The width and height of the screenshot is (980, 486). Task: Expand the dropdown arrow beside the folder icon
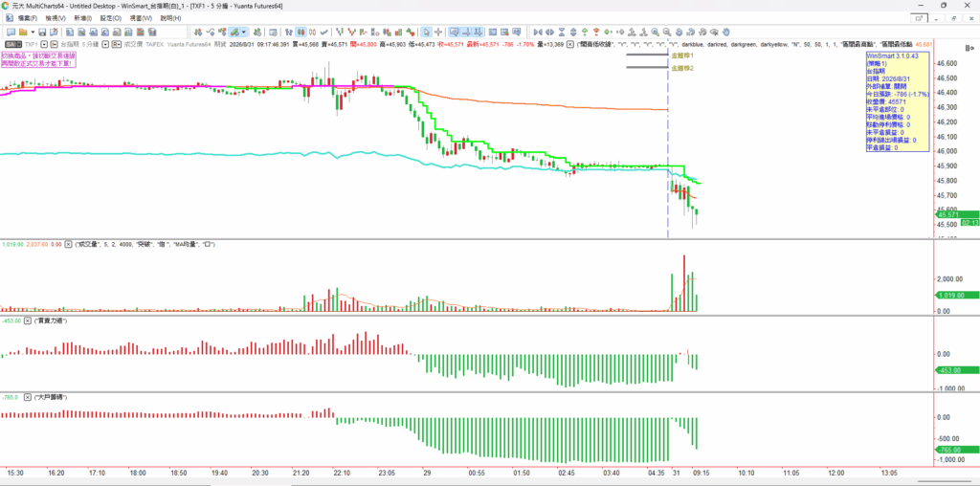tap(33, 32)
